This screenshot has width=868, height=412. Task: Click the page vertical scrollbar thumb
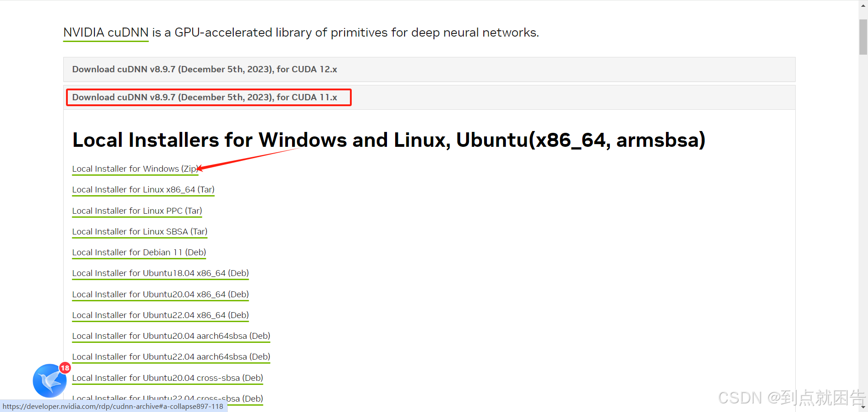pyautogui.click(x=863, y=37)
